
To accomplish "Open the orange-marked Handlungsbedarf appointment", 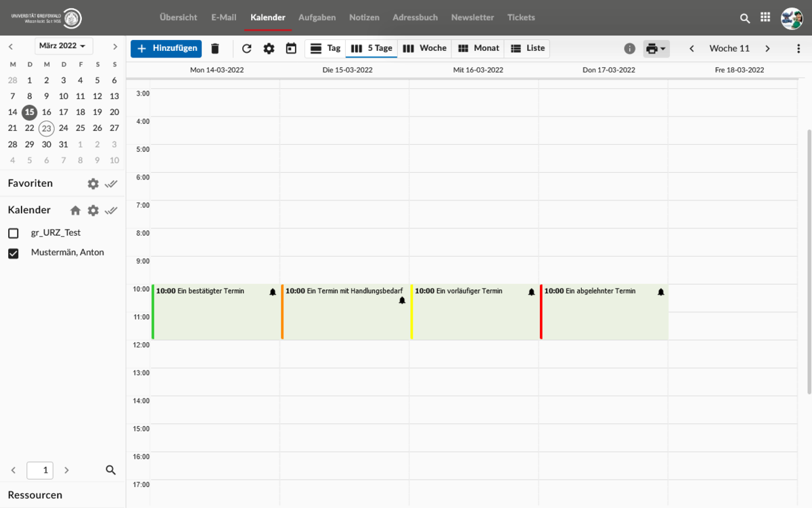I will tap(344, 312).
